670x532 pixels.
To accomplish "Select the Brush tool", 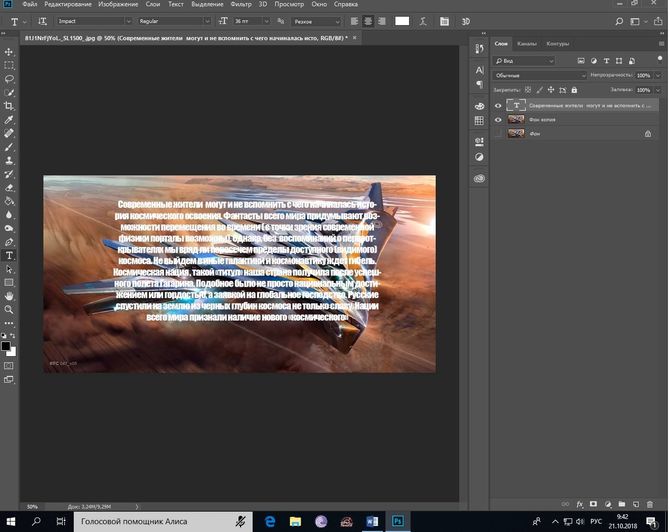I will tap(9, 146).
